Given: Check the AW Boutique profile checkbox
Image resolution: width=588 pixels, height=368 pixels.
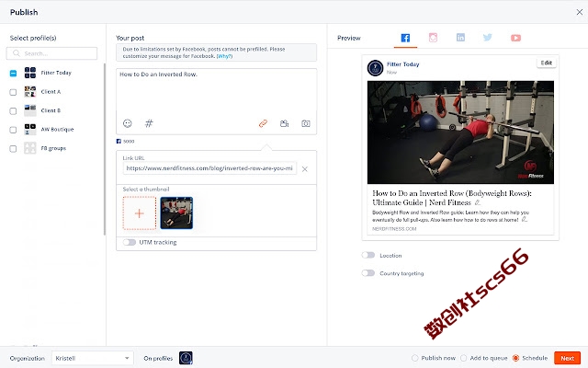Looking at the screenshot, I should (13, 130).
